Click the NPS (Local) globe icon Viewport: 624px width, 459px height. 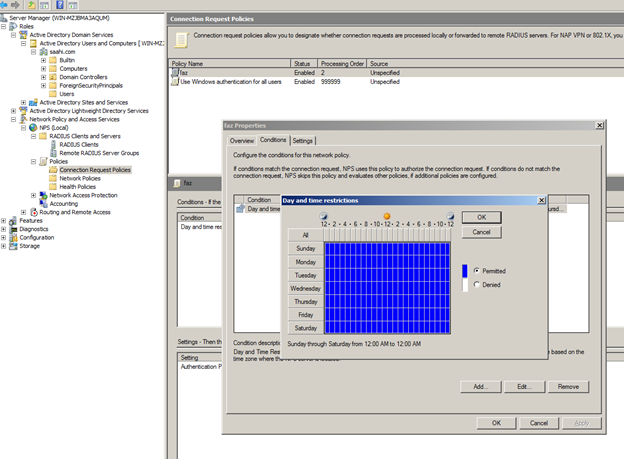coord(32,127)
